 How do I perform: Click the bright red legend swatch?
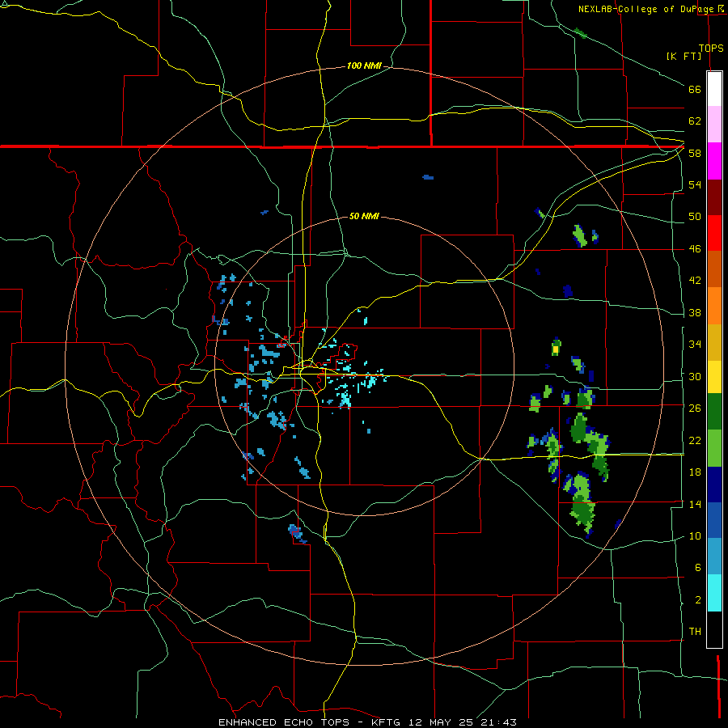pyautogui.click(x=714, y=233)
